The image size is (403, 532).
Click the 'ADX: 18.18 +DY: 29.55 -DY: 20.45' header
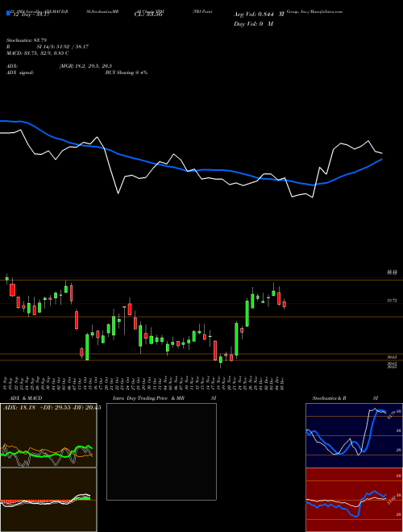[52, 408]
